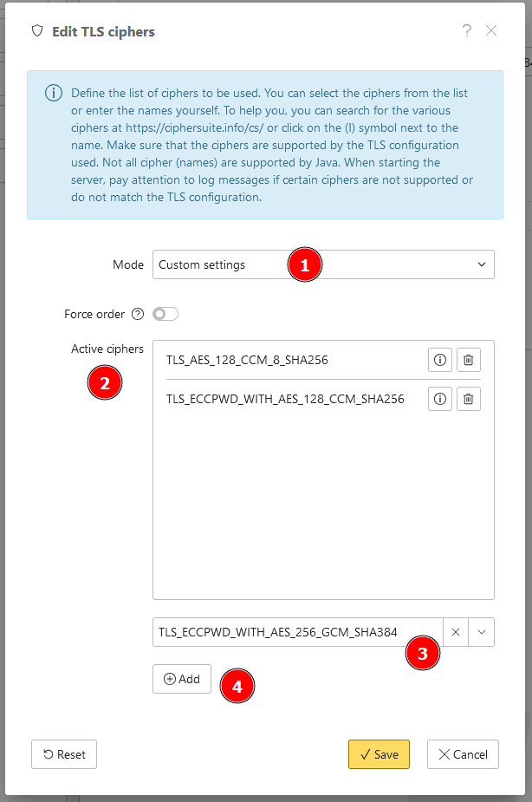This screenshot has height=802, width=532.
Task: Reset the TLS cipher settings
Action: tap(64, 754)
